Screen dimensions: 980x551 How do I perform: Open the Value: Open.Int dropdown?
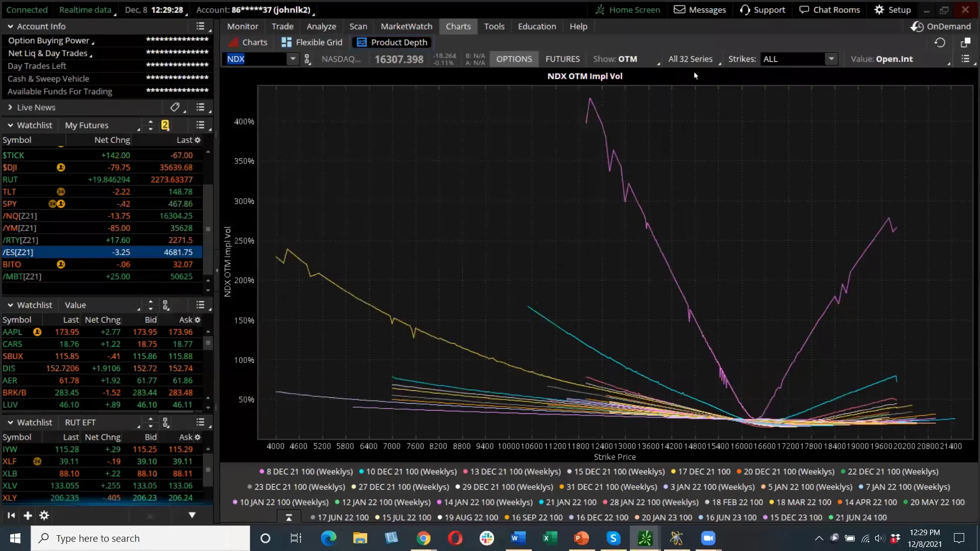point(900,59)
